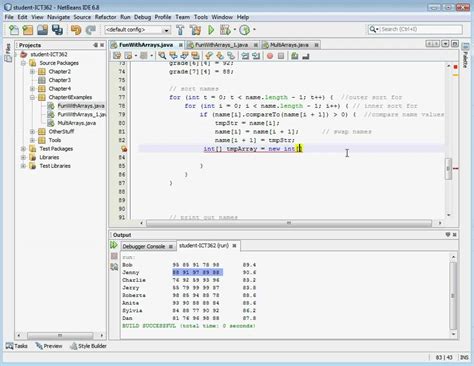The image size is (474, 366).
Task: Click the editor Find Selection magnifier icon
Action: (162, 56)
